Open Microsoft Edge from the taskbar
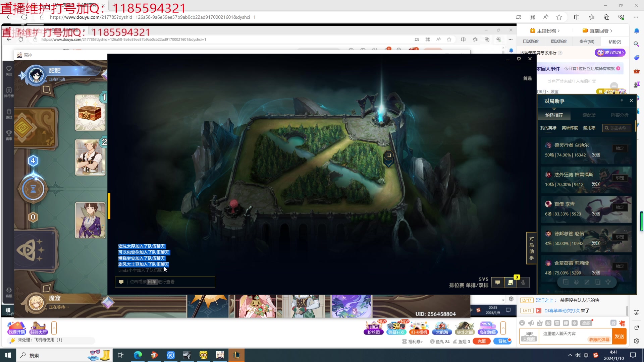 point(138,355)
